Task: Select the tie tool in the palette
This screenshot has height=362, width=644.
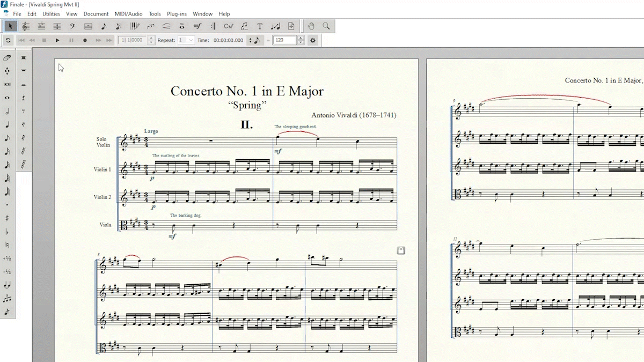Action: coord(7,285)
